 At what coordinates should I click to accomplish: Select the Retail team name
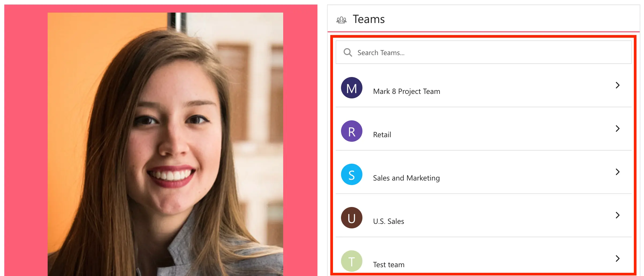pos(382,135)
